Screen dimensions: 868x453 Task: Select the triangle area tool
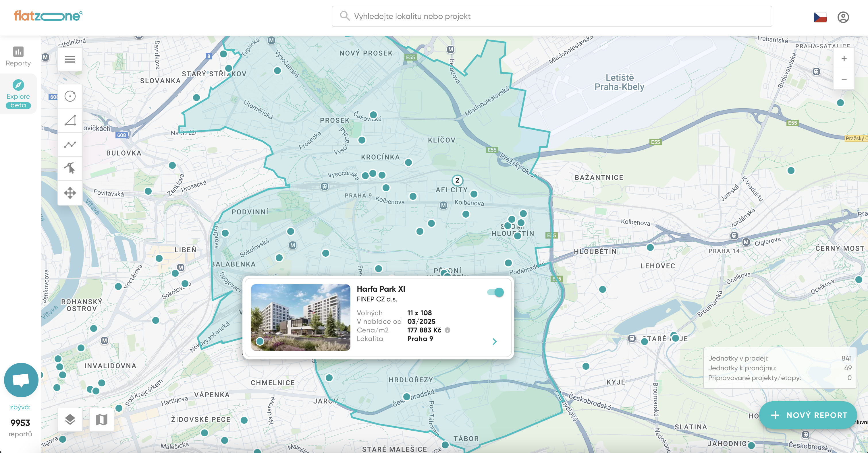click(70, 120)
